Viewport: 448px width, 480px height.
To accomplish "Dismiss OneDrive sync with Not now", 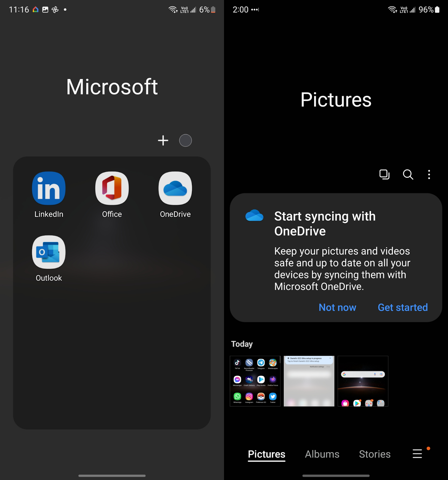I will coord(337,307).
